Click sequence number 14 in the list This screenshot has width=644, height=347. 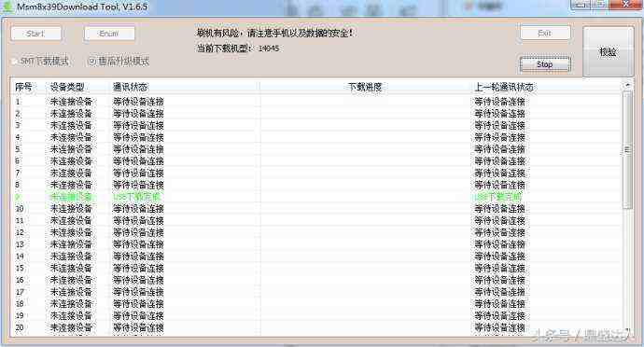20,257
